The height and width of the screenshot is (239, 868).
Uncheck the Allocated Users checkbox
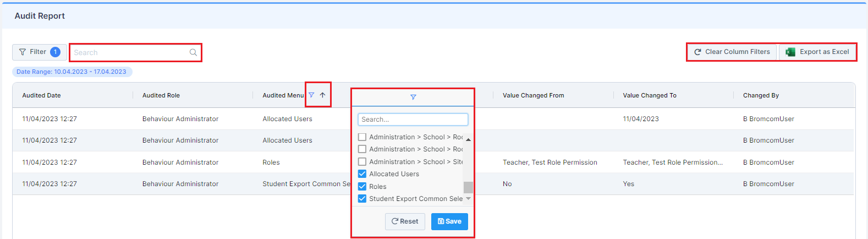[x=362, y=174]
